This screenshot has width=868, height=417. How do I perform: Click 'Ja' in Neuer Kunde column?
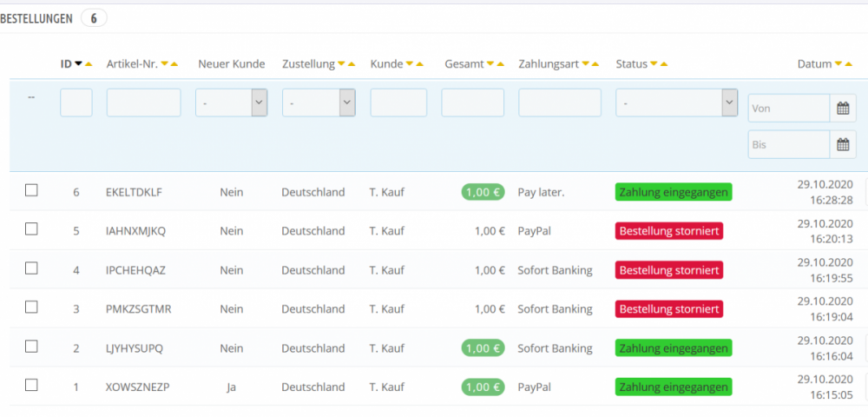pos(232,387)
